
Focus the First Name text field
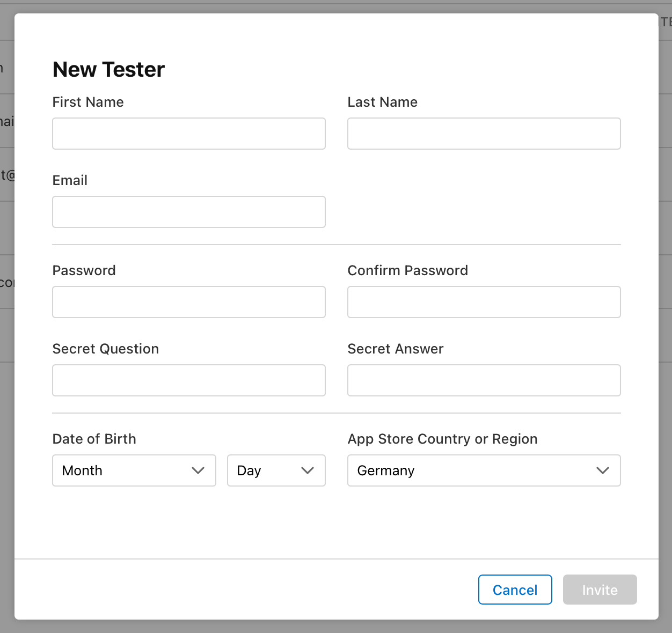pyautogui.click(x=189, y=134)
